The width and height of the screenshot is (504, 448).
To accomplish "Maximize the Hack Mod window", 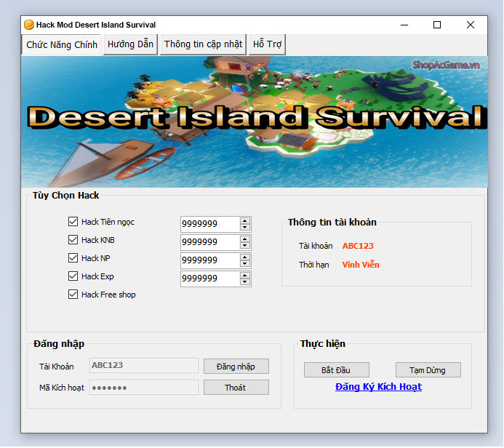I will tap(437, 25).
